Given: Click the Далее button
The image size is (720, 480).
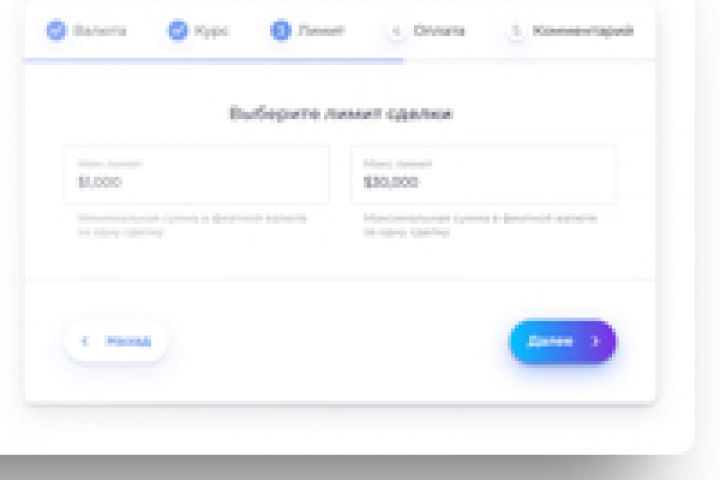Looking at the screenshot, I should pos(562,341).
